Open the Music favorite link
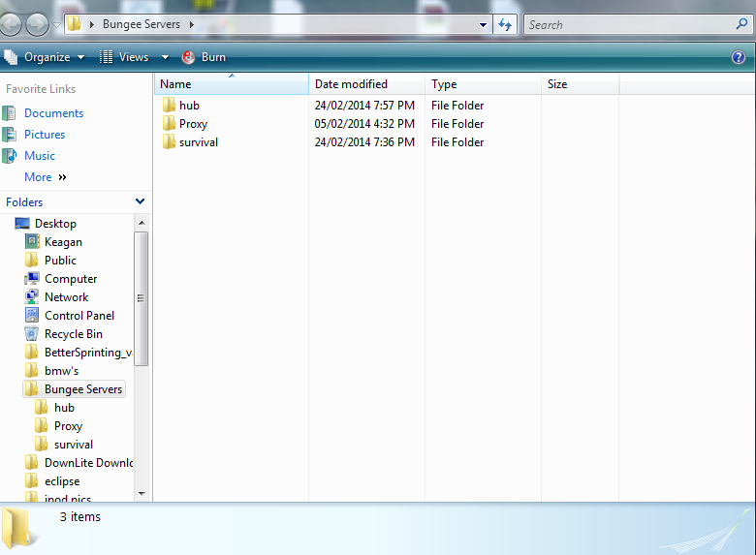The width and height of the screenshot is (756, 555). tap(40, 156)
